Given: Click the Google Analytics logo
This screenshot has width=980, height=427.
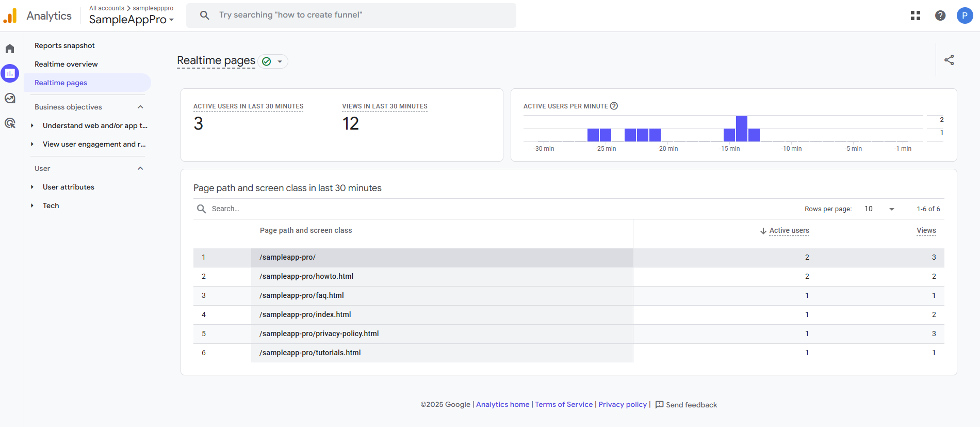Looking at the screenshot, I should pos(10,15).
